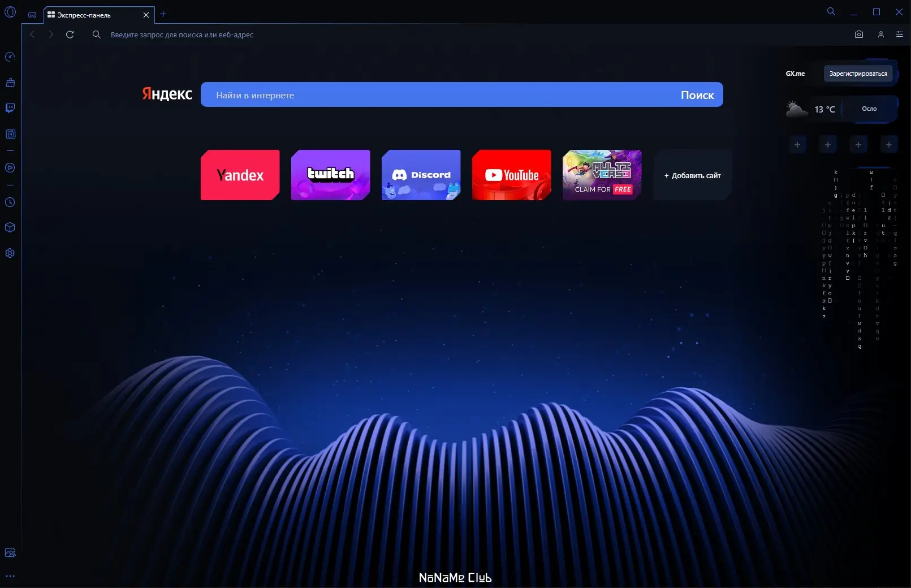Click the Поиск search button
The width and height of the screenshot is (911, 588).
(x=697, y=95)
